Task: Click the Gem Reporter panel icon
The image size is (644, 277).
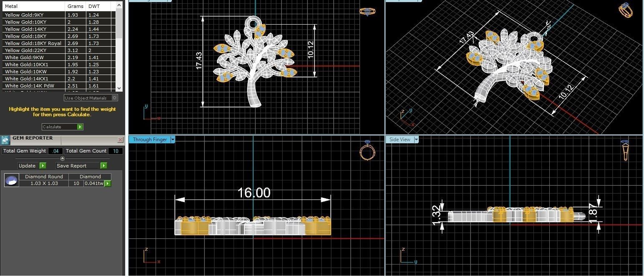Action: coord(5,140)
